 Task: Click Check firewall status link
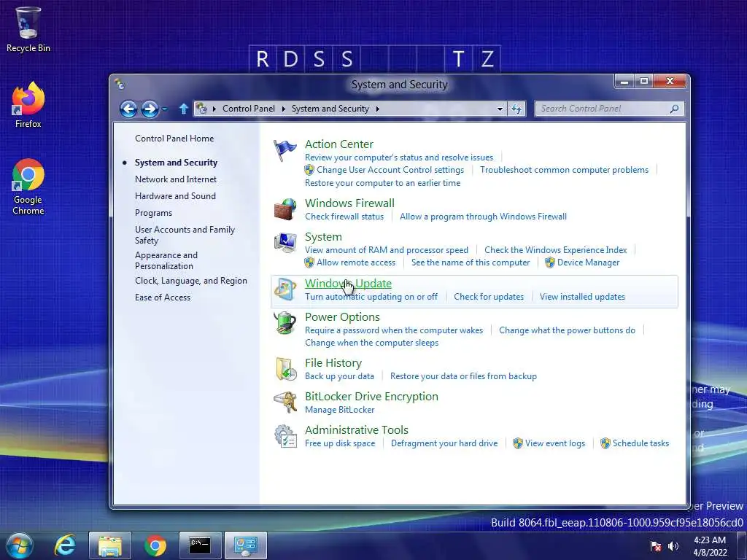click(344, 217)
